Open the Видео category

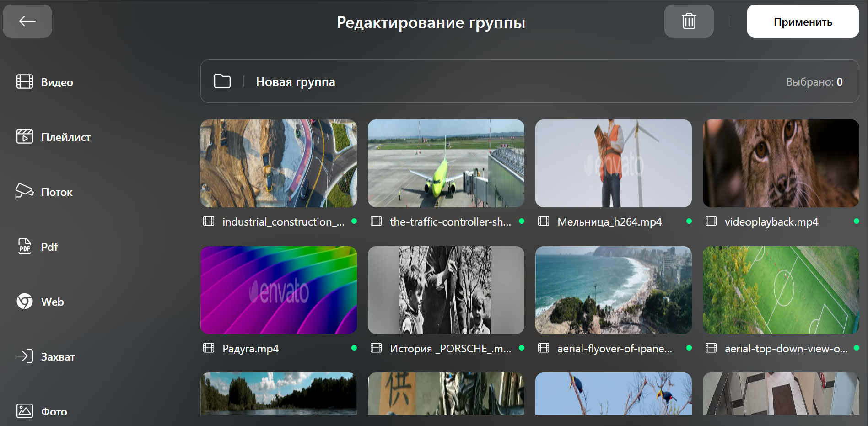point(45,82)
